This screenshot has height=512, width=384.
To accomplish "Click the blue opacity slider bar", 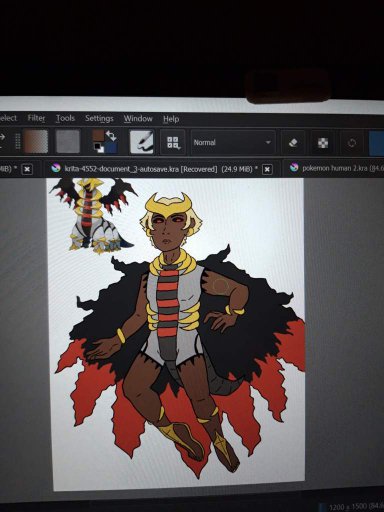I will coord(377,143).
